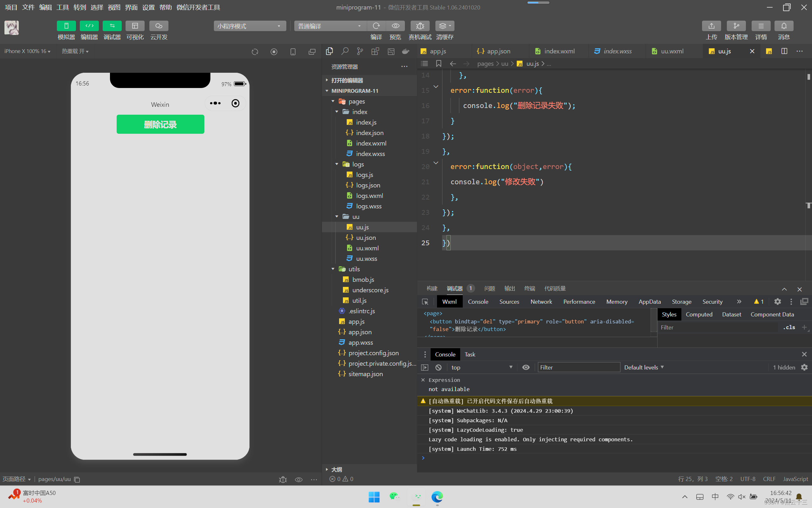Open the iPhone X device dropdown
Viewport: 812px width, 508px height.
click(x=27, y=51)
